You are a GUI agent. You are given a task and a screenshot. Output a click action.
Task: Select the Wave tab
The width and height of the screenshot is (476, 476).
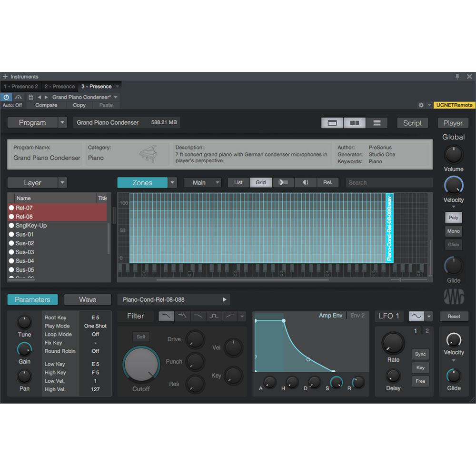87,299
